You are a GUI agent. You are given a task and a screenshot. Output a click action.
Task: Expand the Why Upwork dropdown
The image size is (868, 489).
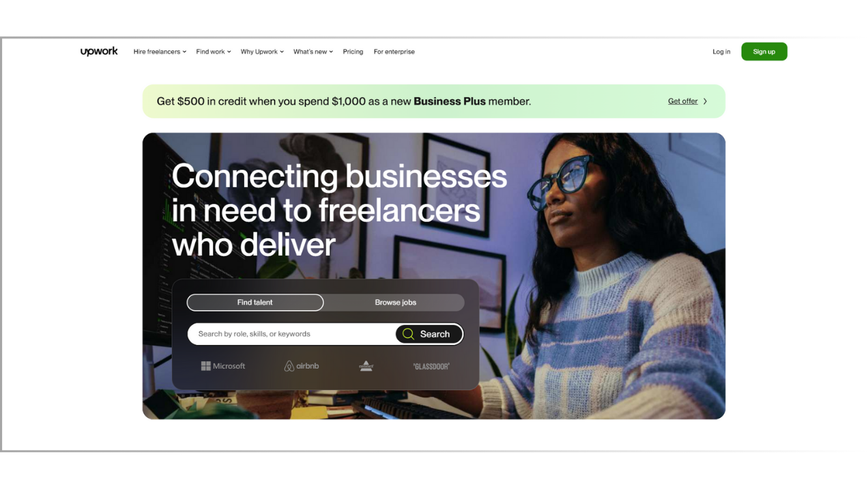coord(262,52)
